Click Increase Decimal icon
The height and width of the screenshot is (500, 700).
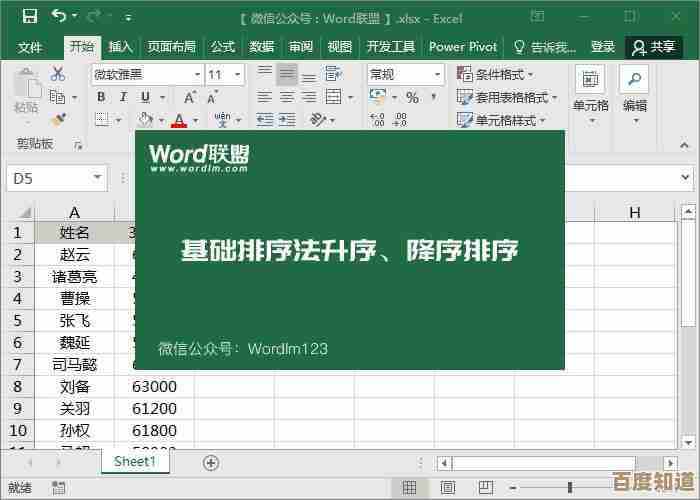click(377, 120)
